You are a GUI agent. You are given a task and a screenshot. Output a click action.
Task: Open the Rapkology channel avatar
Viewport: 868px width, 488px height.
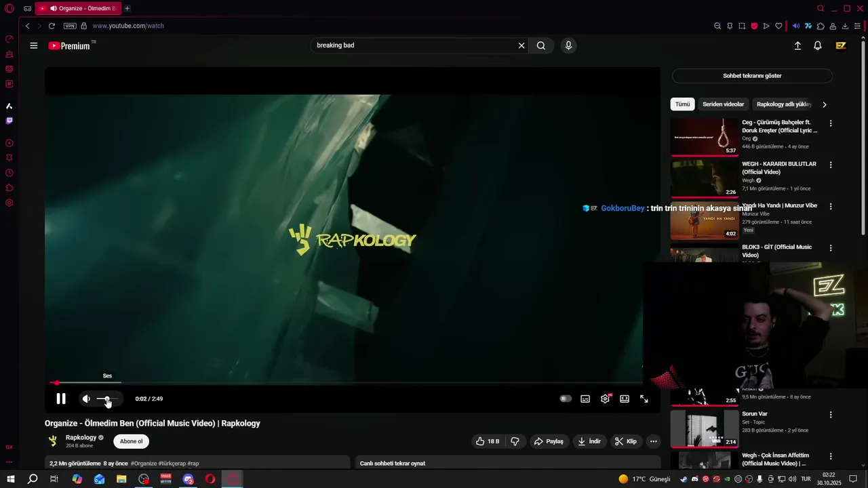click(53, 441)
